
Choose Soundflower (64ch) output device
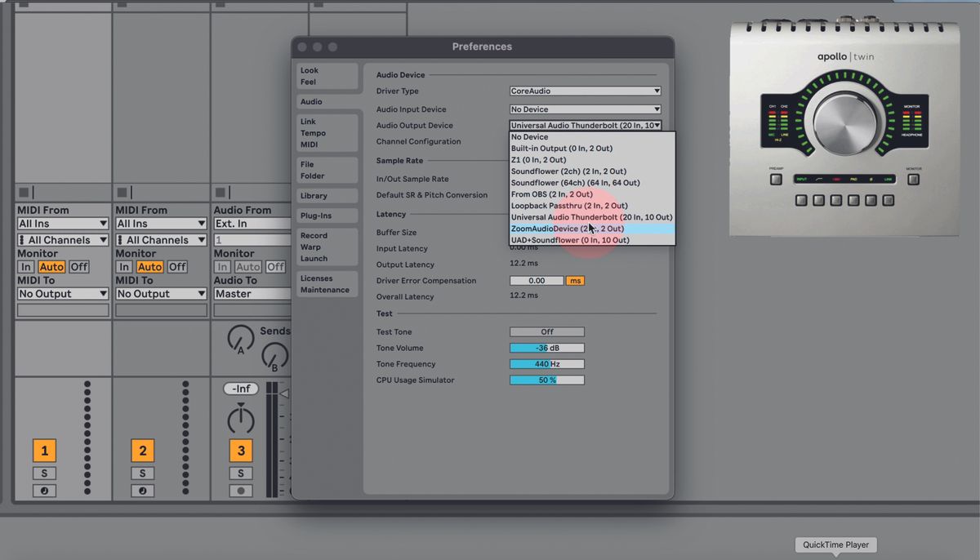(x=592, y=183)
